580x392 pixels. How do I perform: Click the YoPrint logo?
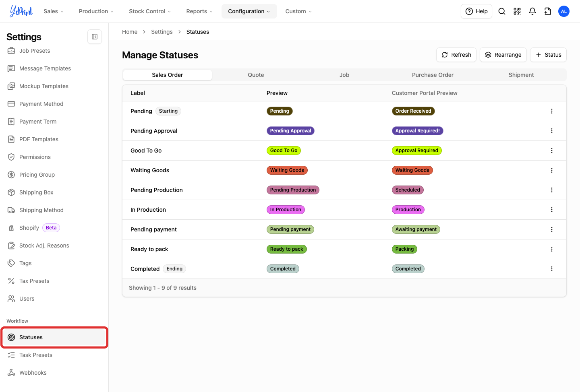tap(21, 11)
